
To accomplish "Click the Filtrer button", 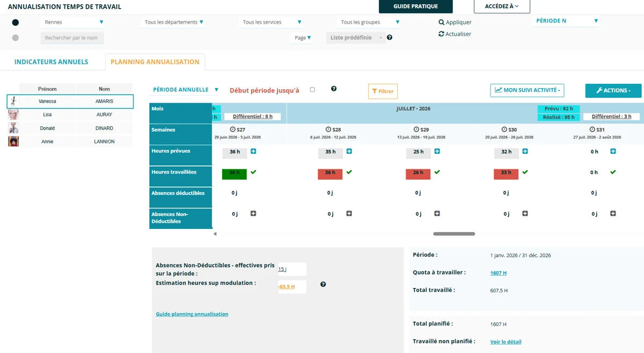I will coord(383,91).
